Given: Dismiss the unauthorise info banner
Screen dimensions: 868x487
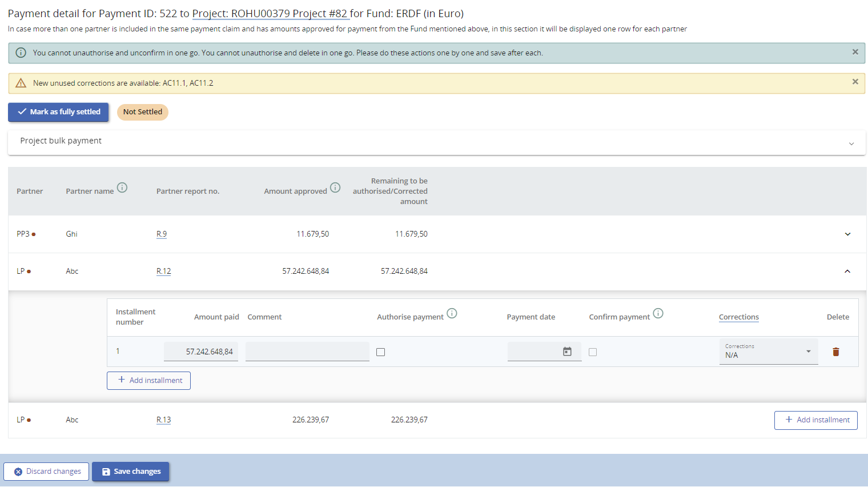Looking at the screenshot, I should coord(855,52).
